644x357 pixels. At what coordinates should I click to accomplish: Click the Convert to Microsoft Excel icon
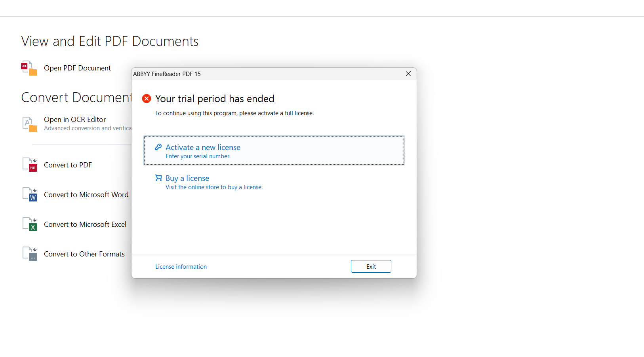(30, 224)
